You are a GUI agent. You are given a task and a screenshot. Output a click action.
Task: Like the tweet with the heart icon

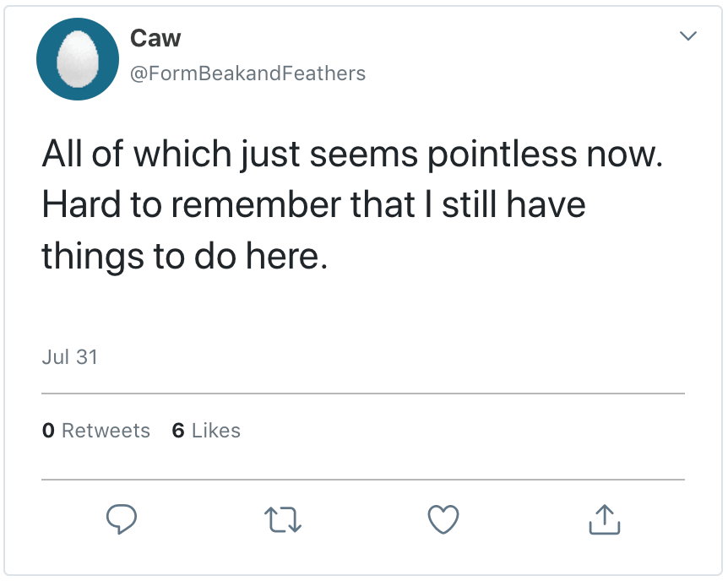pos(443,520)
